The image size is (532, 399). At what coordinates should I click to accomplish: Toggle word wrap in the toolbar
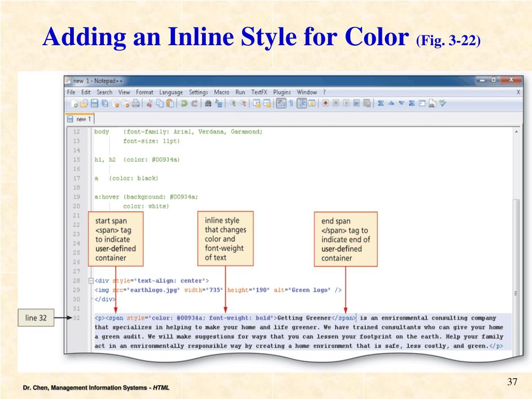(x=281, y=103)
